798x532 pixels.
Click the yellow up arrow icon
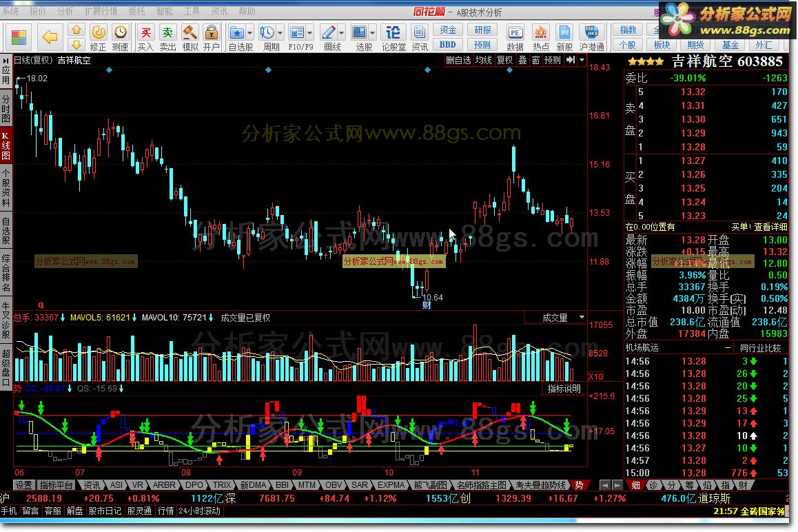pyautogui.click(x=76, y=30)
